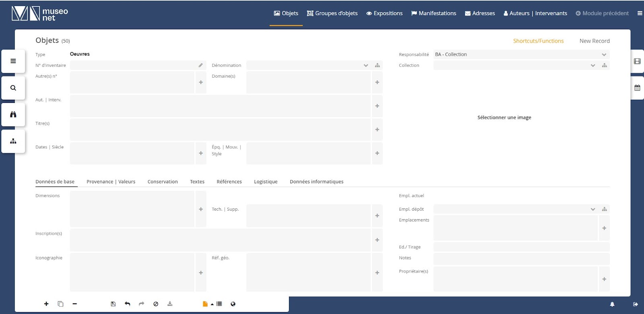Switch to the Conservation tab
This screenshot has width=644, height=314.
pos(163,182)
